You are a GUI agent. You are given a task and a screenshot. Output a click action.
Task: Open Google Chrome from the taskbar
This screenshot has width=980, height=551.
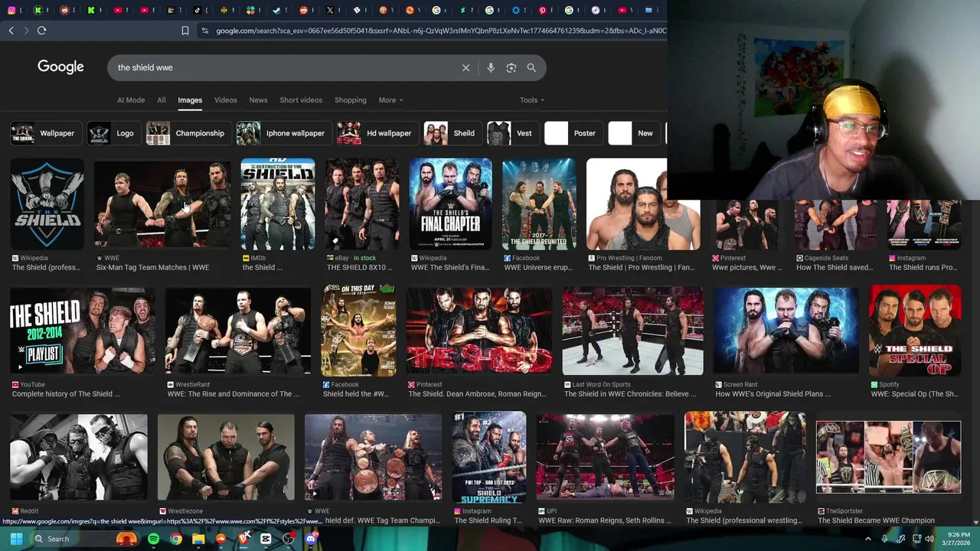point(176,539)
